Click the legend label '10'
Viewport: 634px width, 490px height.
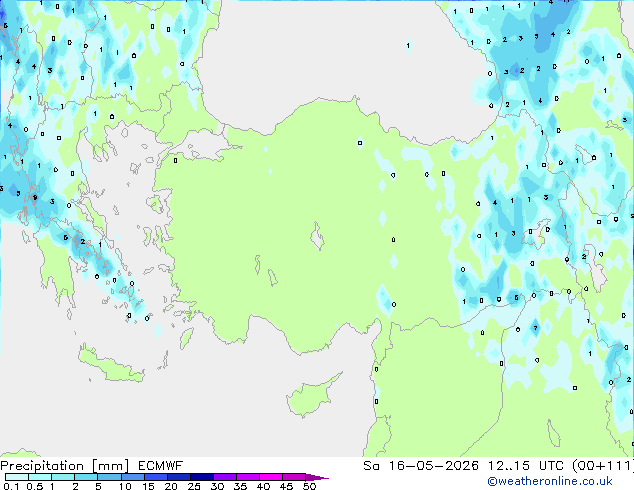(125, 486)
